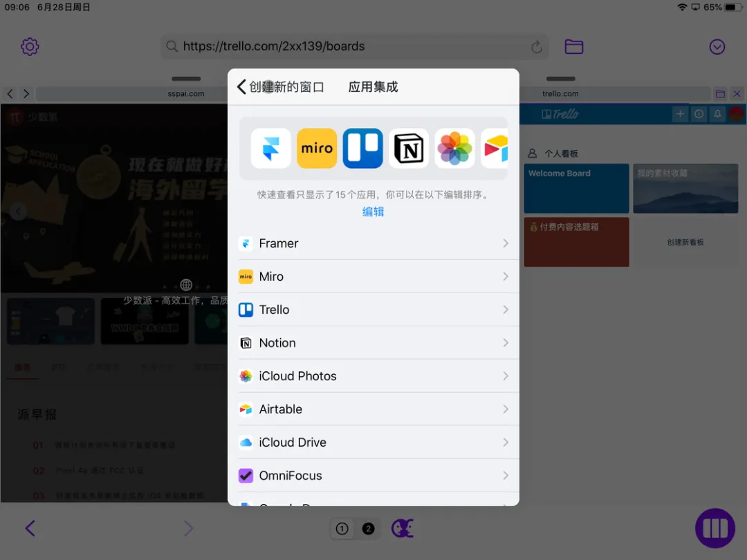The image size is (747, 560).
Task: Expand OmniFocus row chevron
Action: click(506, 476)
